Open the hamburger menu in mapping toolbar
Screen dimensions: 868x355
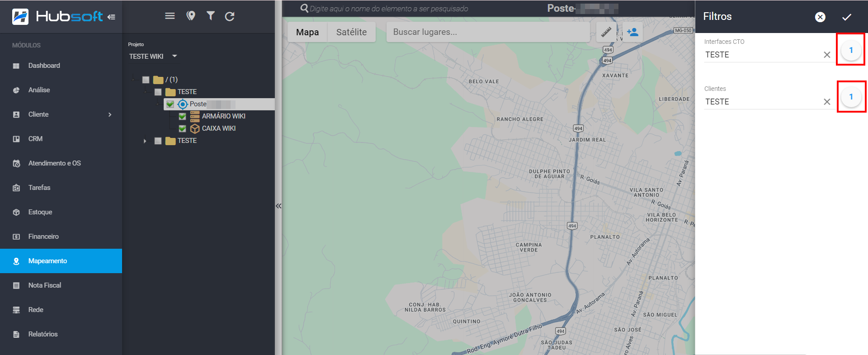tap(170, 16)
